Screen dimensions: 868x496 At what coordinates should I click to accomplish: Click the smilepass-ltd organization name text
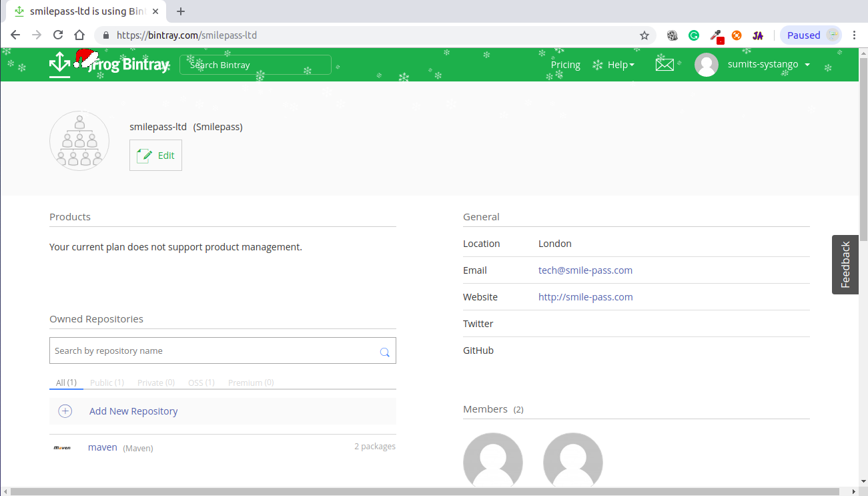pyautogui.click(x=158, y=127)
